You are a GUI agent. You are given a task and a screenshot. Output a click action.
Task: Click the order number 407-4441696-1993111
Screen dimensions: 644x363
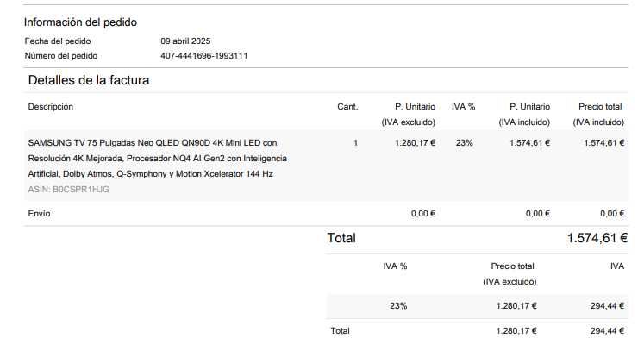(x=204, y=56)
